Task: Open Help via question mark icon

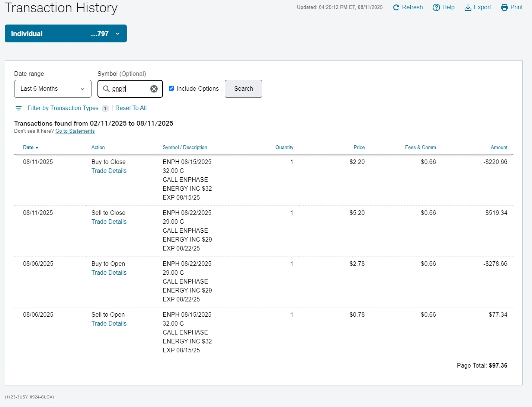Action: pos(436,7)
